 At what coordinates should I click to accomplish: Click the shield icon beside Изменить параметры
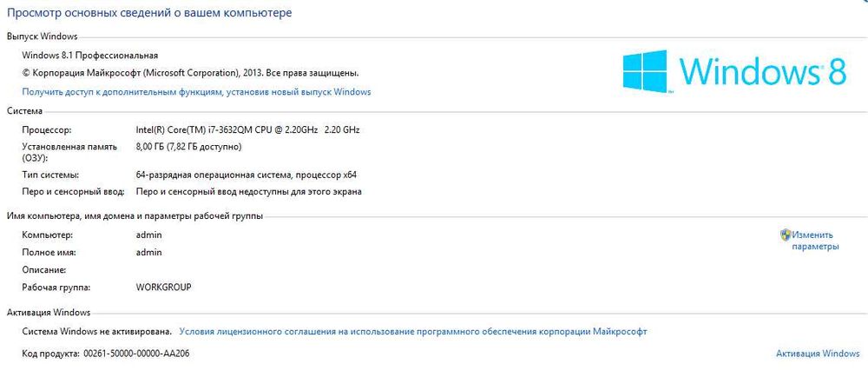point(785,235)
